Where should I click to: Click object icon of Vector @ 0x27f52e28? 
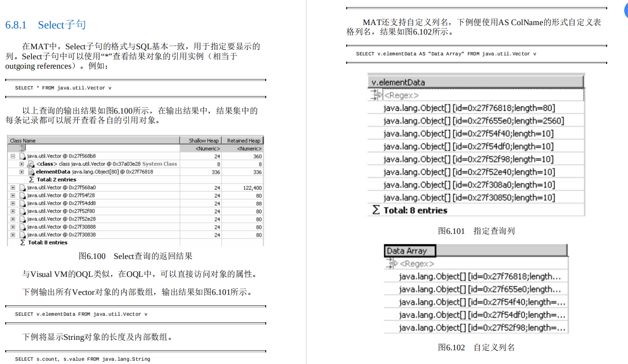tap(22, 219)
